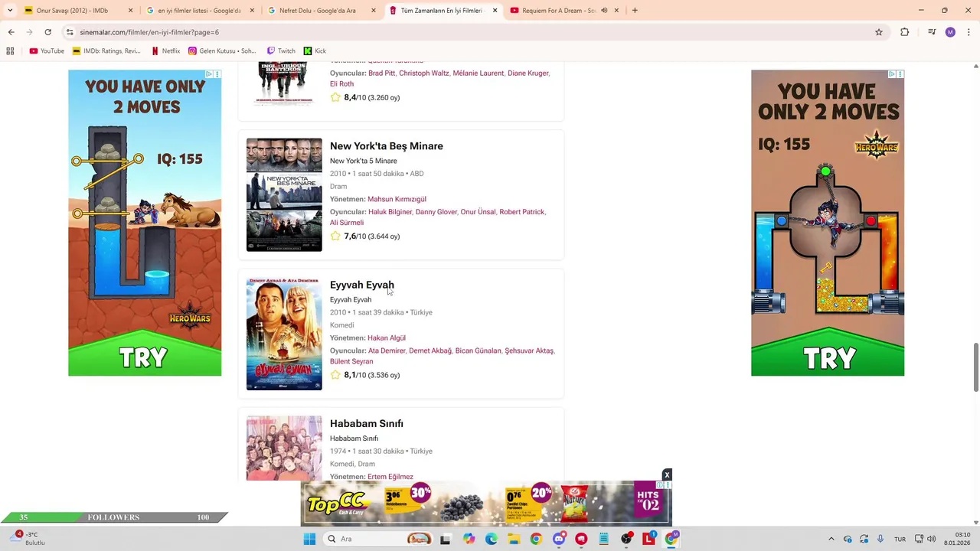Go back to the previous page
The width and height of the screenshot is (980, 551).
(11, 32)
